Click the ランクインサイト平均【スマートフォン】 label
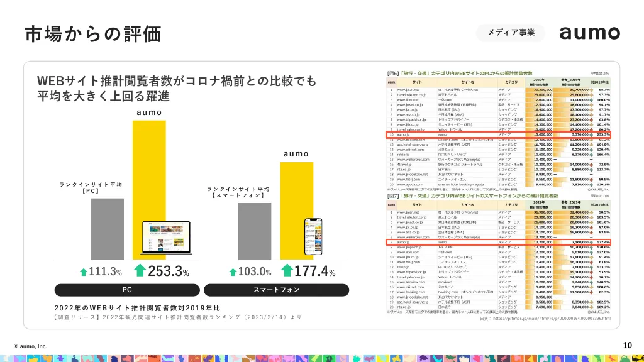The width and height of the screenshot is (644, 362). [x=238, y=192]
